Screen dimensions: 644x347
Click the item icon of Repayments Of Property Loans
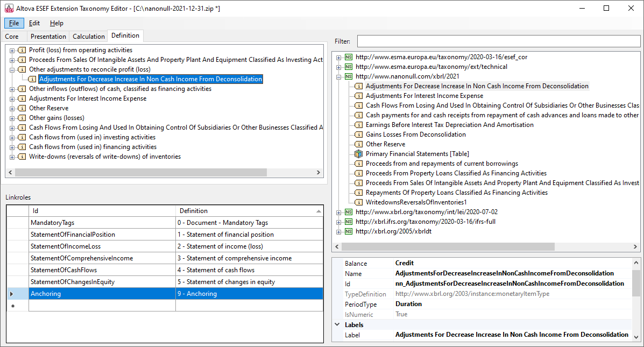(x=358, y=193)
